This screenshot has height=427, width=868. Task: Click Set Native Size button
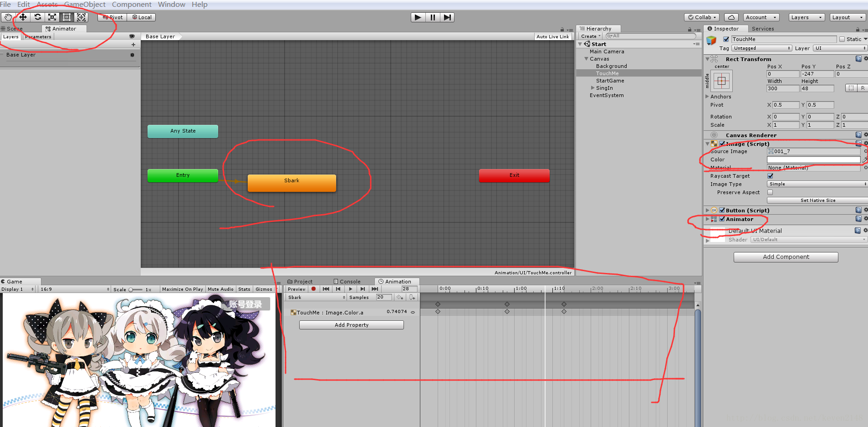[818, 201]
